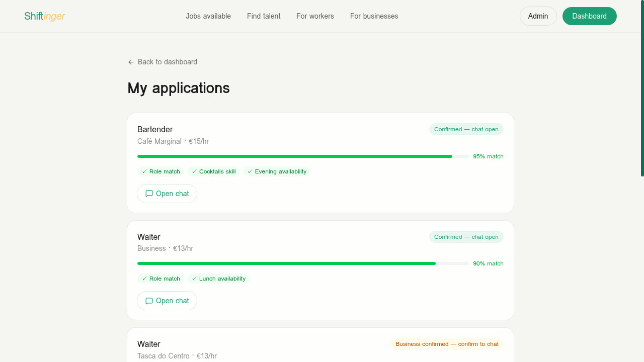The width and height of the screenshot is (644, 362).
Task: Click the checkmark icon on the Lunch availability tag
Action: click(194, 279)
